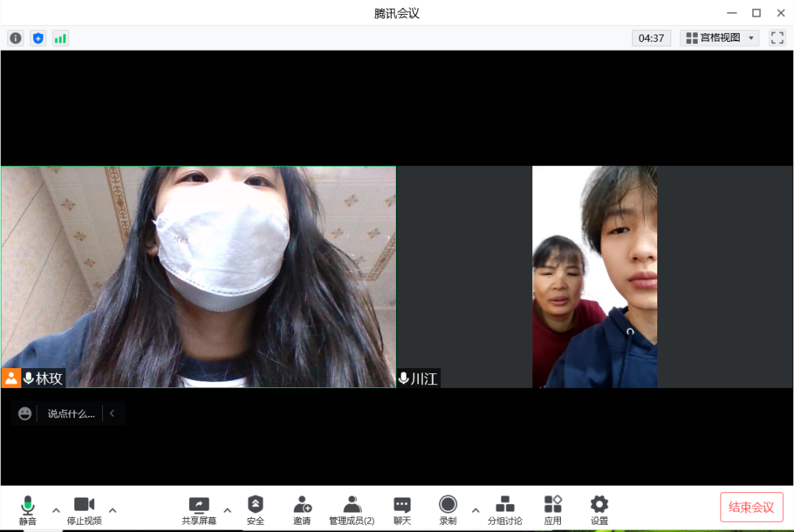Expand audio options arrow beside 静音

56,510
